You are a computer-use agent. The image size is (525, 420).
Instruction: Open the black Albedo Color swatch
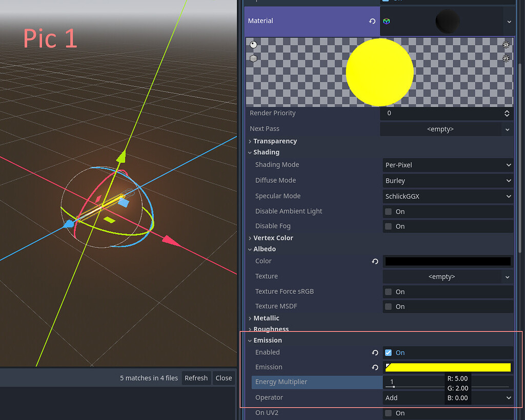(447, 261)
